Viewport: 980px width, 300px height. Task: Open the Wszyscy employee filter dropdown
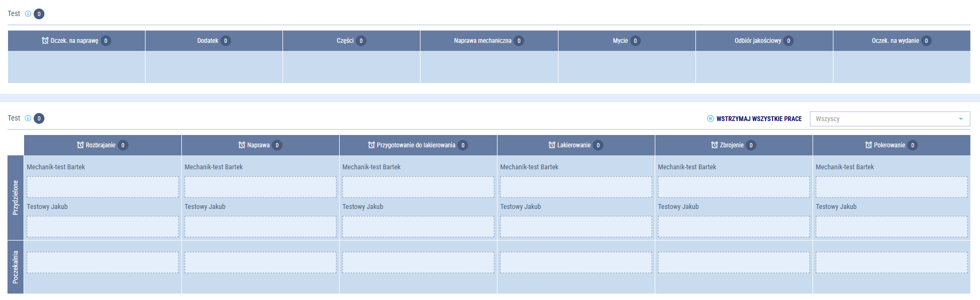[x=883, y=119]
